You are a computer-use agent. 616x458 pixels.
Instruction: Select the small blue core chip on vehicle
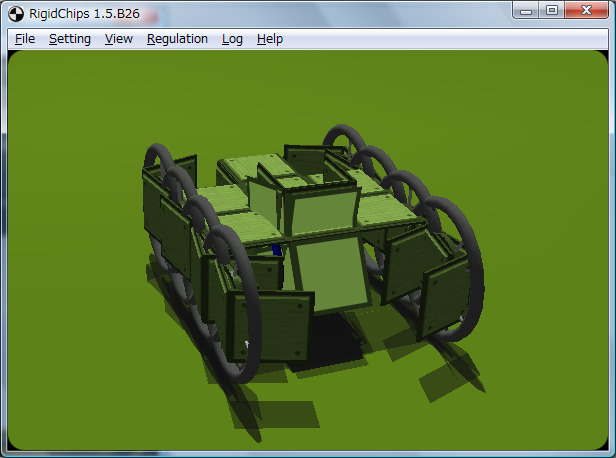(277, 249)
